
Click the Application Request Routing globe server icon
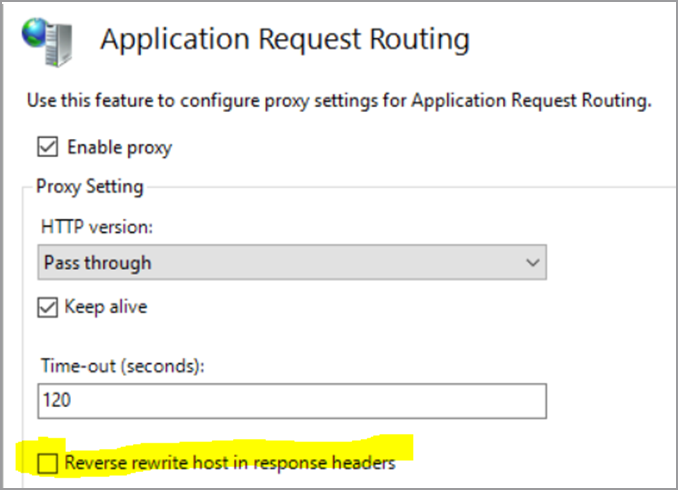[48, 39]
